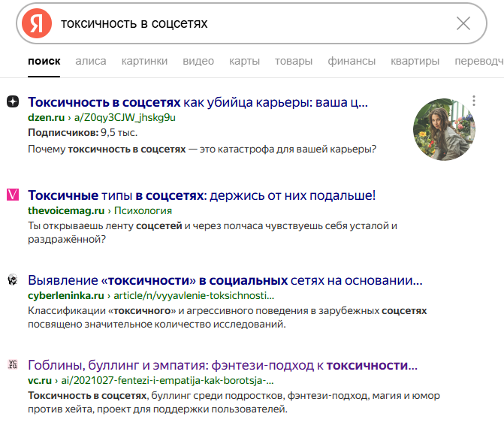The image size is (504, 435).
Task: Click the red Yandex logo icon
Action: point(37,23)
